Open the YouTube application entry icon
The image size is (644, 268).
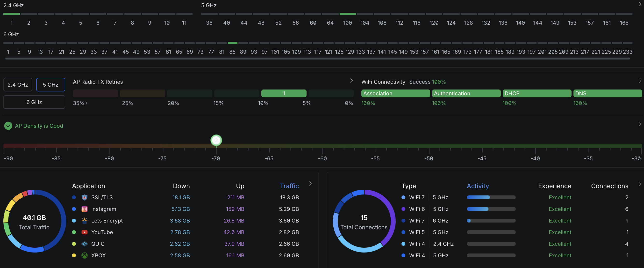click(85, 232)
